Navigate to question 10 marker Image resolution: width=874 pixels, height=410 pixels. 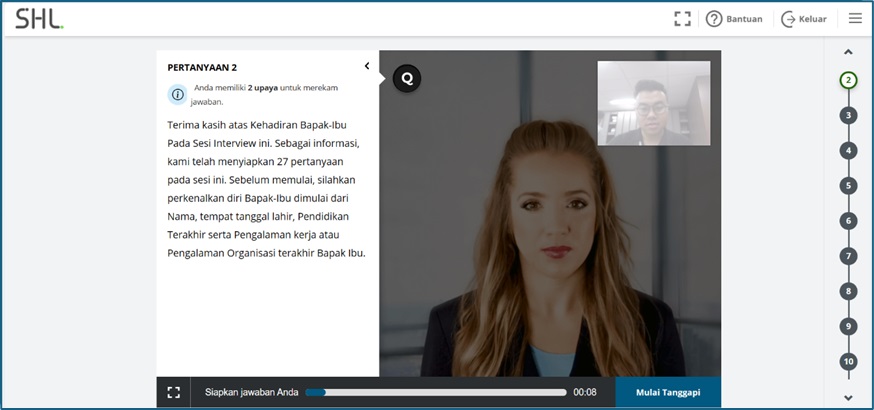tap(848, 361)
